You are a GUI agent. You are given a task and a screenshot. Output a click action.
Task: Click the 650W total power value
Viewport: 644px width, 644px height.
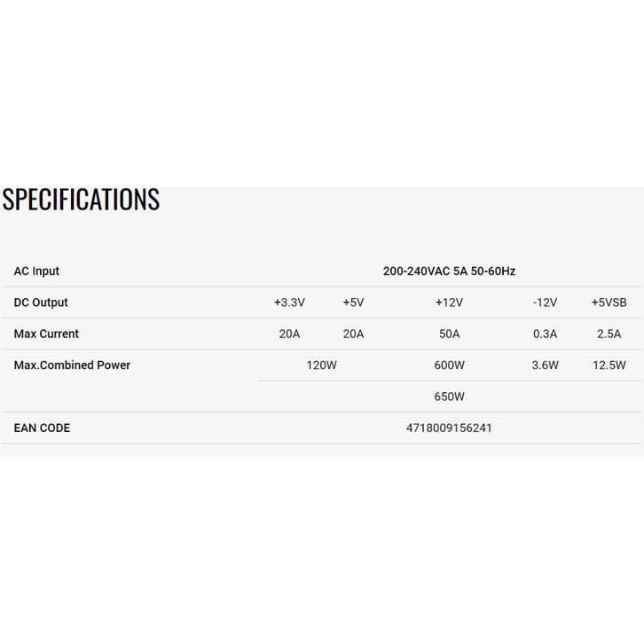point(449,397)
